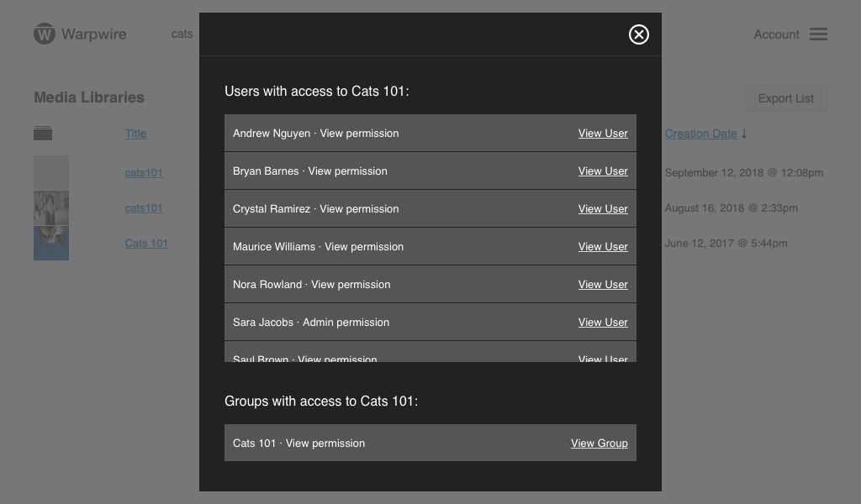The height and width of the screenshot is (504, 861).
Task: Open the hamburger menu icon
Action: [x=818, y=34]
